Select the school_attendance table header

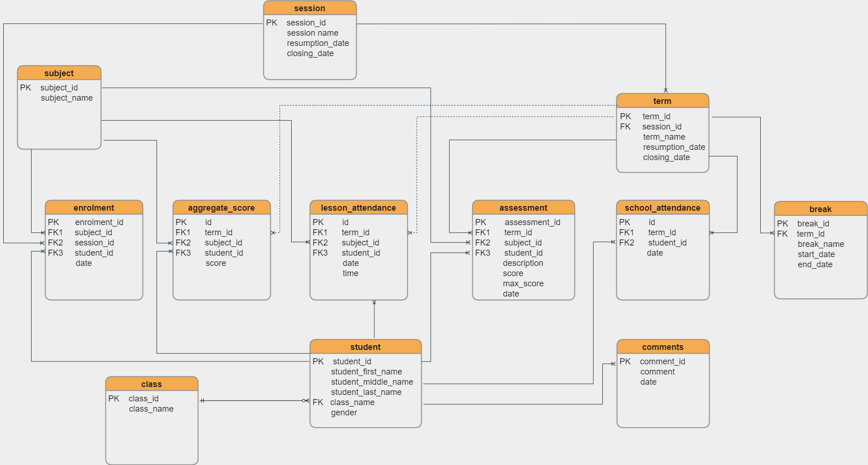(x=663, y=208)
